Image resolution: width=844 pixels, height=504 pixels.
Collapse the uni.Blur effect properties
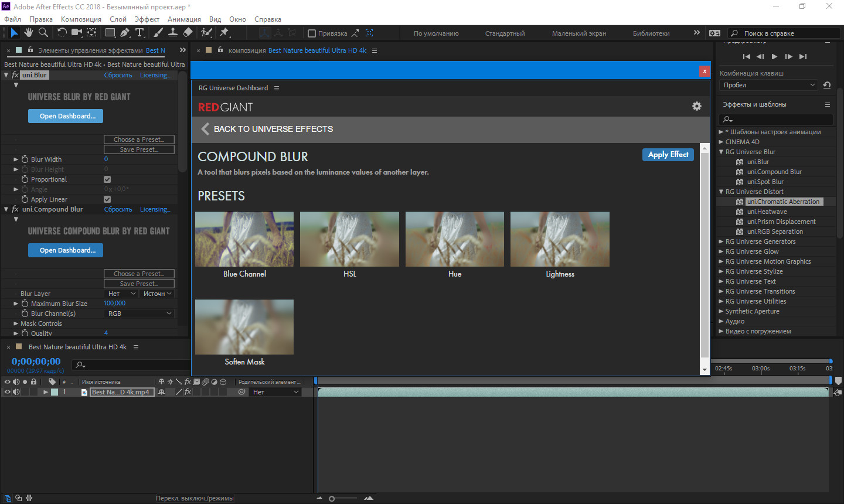[6, 75]
